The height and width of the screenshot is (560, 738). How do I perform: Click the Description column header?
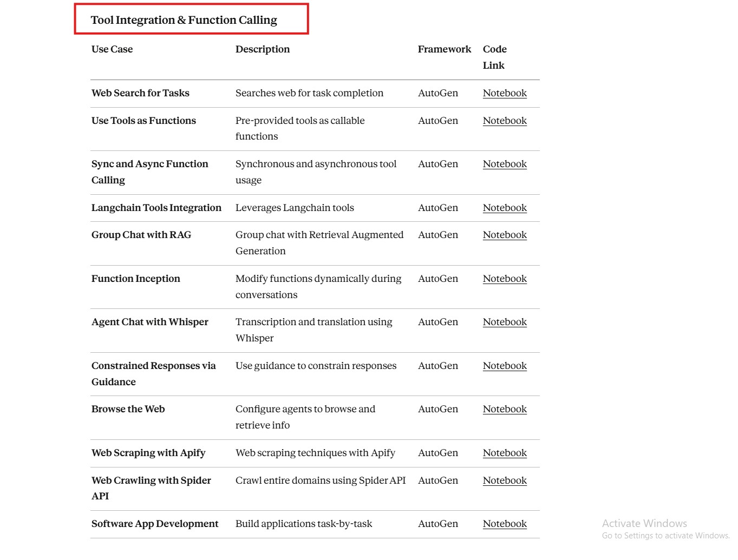[263, 49]
